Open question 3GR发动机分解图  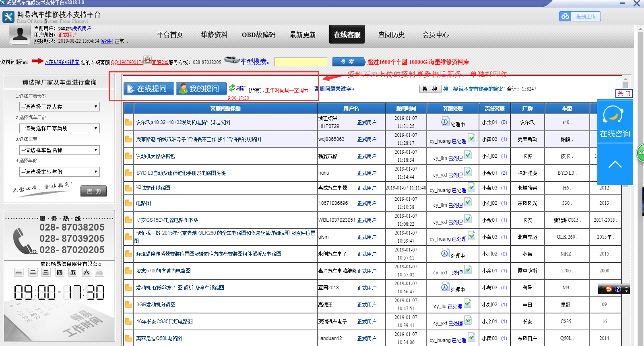coord(156,305)
